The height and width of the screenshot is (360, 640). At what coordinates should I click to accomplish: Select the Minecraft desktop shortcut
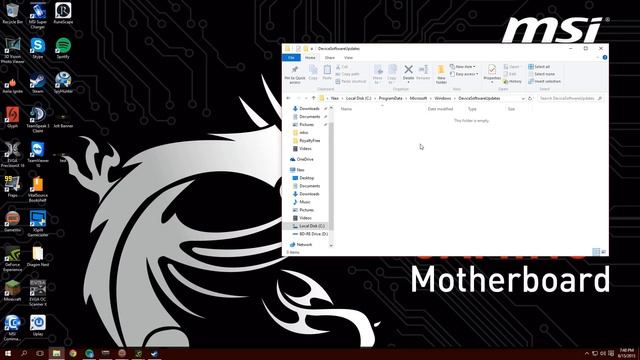tap(12, 291)
